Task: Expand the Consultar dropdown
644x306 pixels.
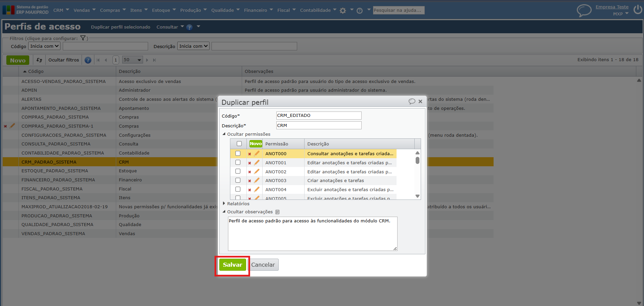Action: pos(170,27)
